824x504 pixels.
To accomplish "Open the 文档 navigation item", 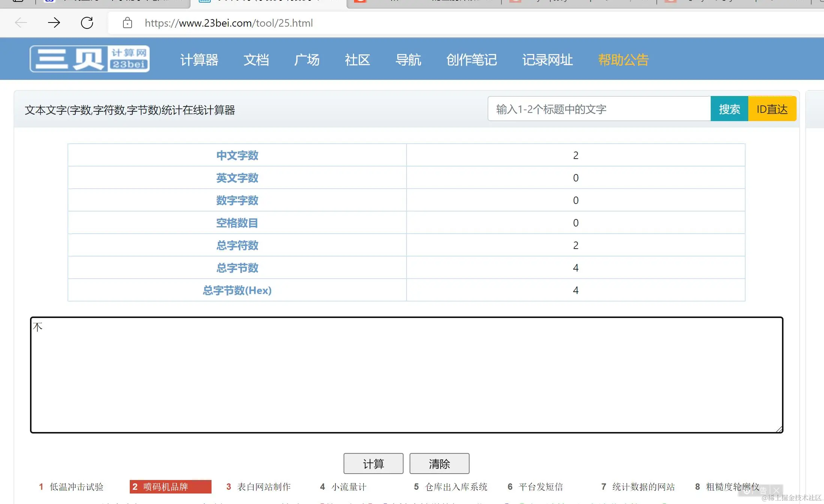I will coord(256,60).
